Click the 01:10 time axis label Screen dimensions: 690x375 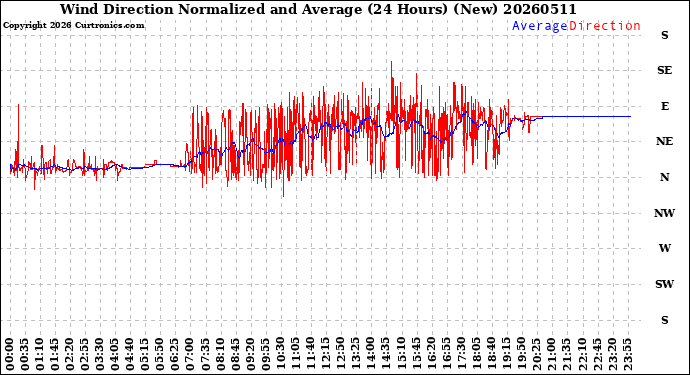click(40, 354)
